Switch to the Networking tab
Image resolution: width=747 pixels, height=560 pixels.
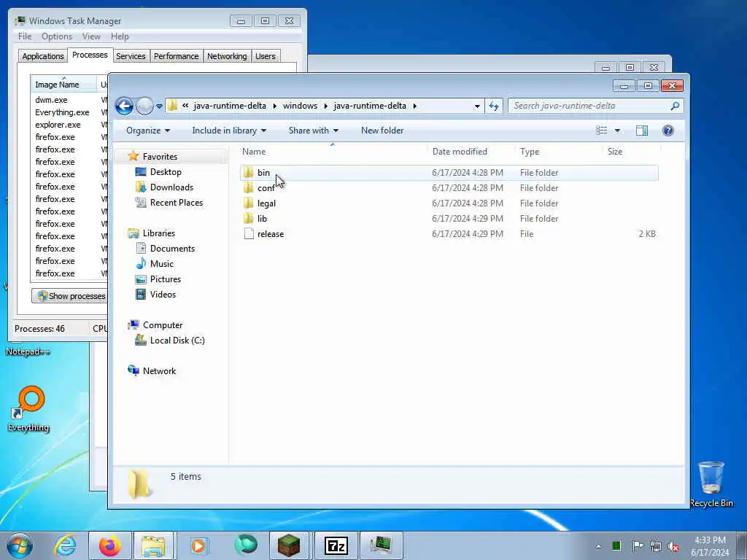coord(227,56)
